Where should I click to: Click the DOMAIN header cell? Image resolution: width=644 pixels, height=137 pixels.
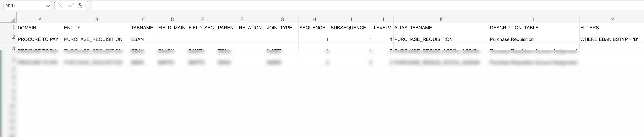click(x=27, y=28)
